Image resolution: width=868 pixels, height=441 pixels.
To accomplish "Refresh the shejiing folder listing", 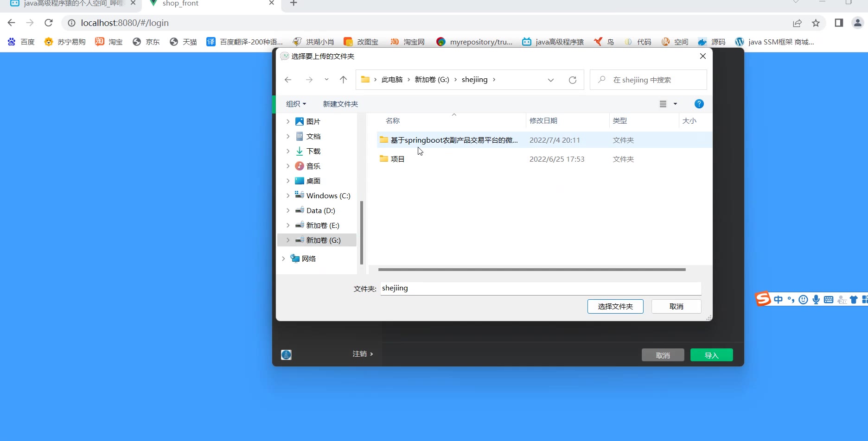I will pos(573,80).
